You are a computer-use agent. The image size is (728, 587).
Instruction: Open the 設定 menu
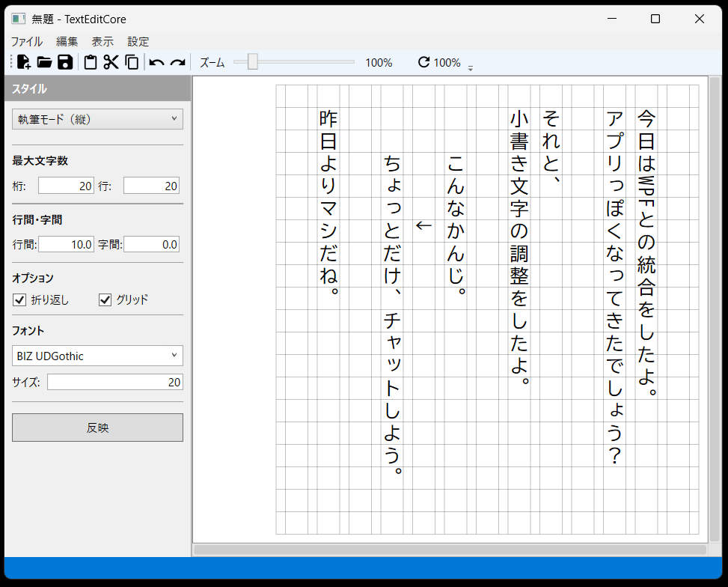tap(138, 42)
